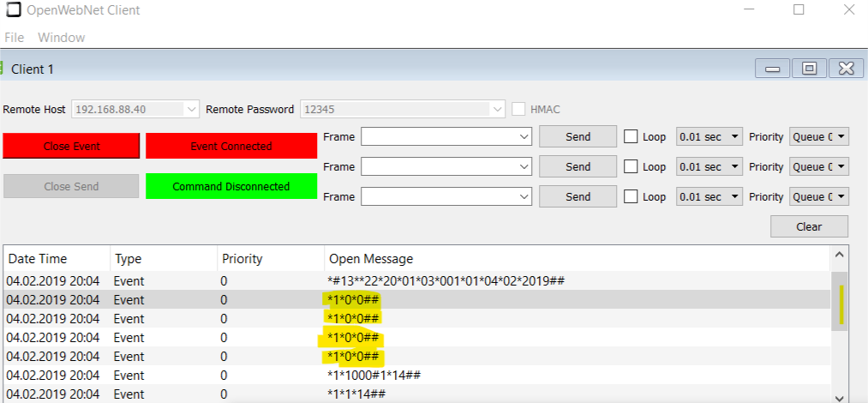Open first row's Priority Queue dropdown
The width and height of the screenshot is (868, 403).
click(819, 136)
